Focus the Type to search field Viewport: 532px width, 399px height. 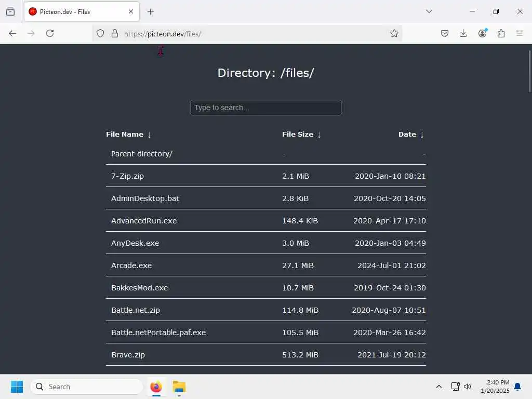(265, 108)
